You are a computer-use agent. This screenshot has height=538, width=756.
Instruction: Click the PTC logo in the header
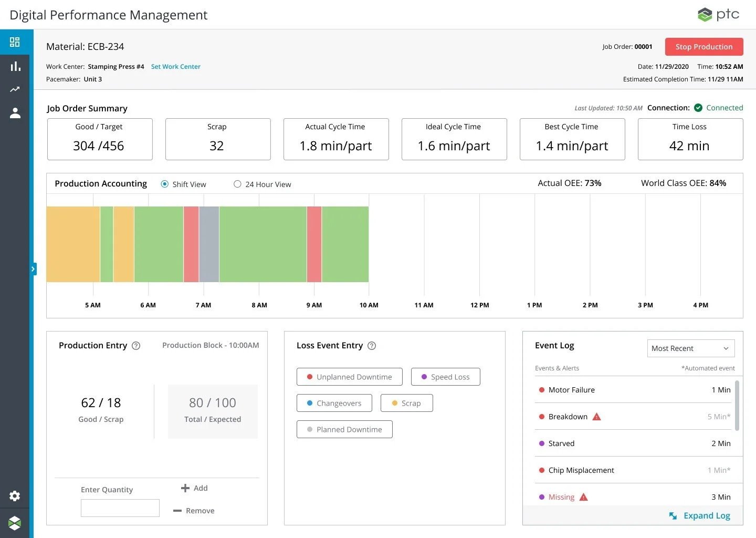point(718,14)
